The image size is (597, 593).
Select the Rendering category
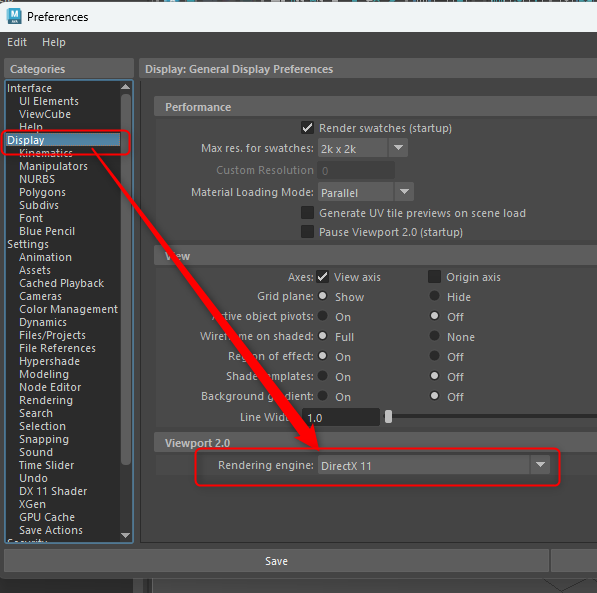tap(46, 400)
